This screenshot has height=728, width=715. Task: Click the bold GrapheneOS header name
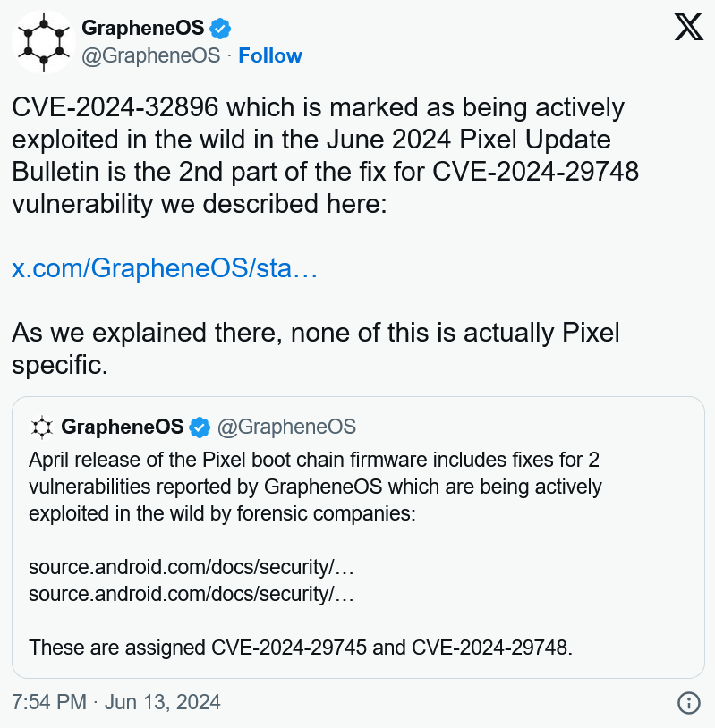click(142, 28)
